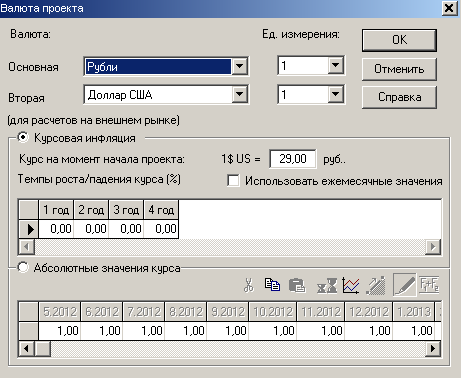
Task: Confirm with the OK button
Action: click(399, 40)
